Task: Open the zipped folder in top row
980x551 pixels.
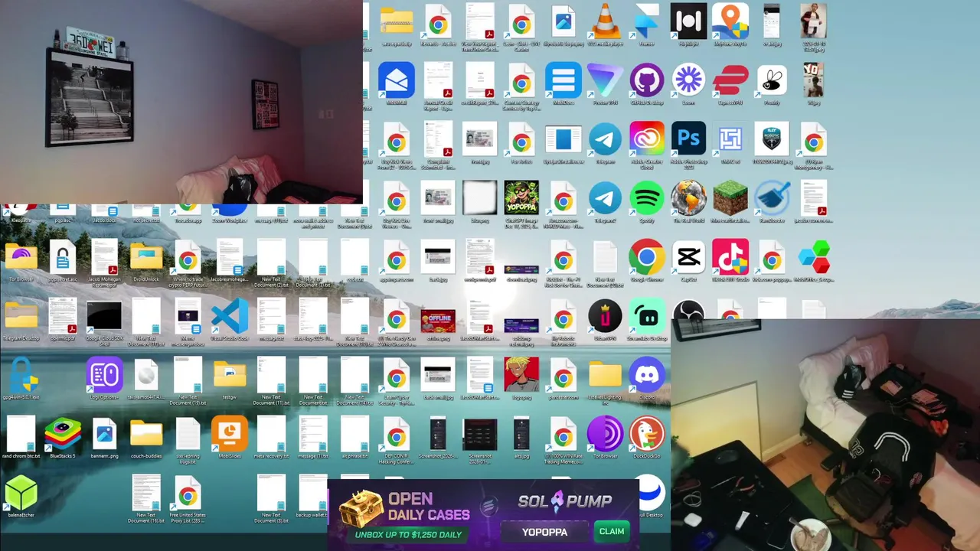Action: (x=397, y=23)
